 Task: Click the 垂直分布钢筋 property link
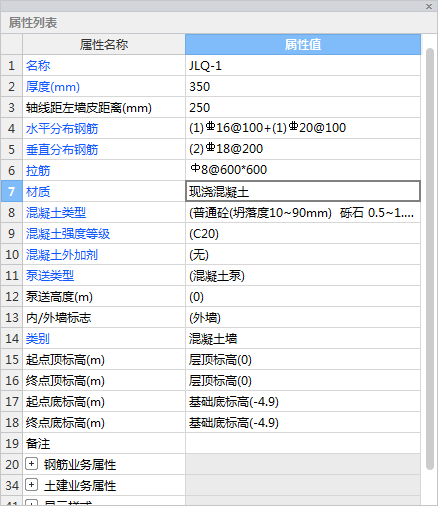coord(62,150)
